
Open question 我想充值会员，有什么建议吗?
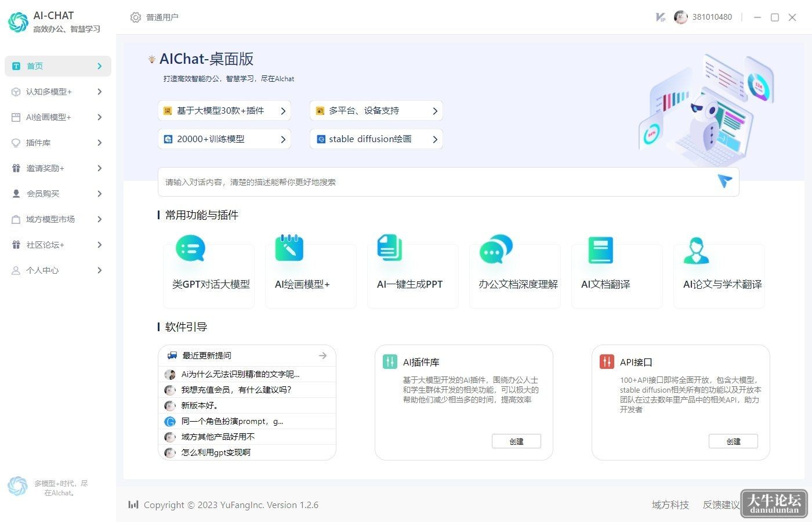point(247,390)
